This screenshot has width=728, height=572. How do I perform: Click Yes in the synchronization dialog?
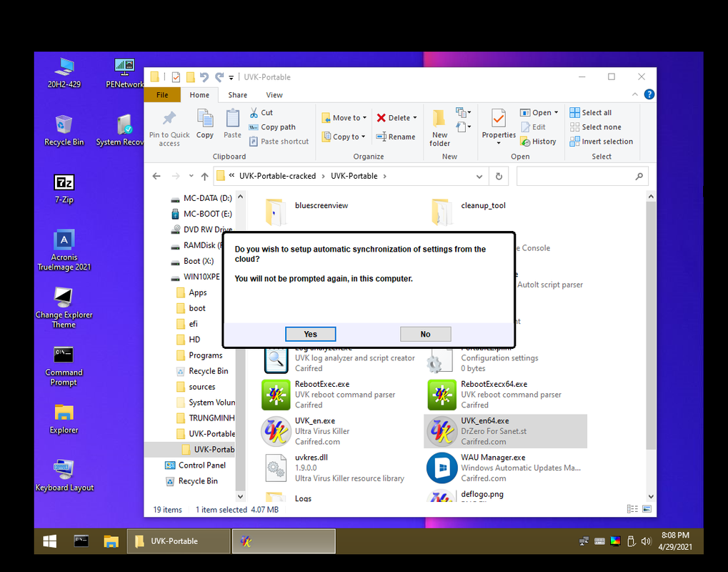(310, 334)
